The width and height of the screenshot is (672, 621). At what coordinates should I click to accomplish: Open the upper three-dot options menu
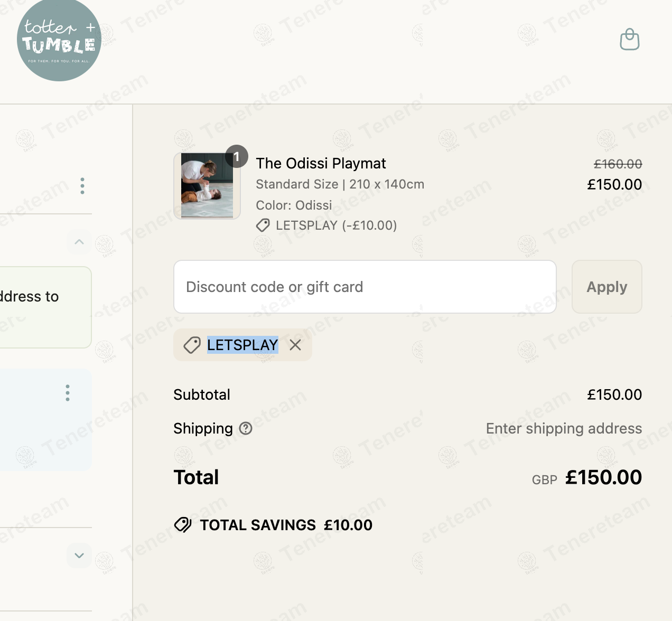(82, 186)
